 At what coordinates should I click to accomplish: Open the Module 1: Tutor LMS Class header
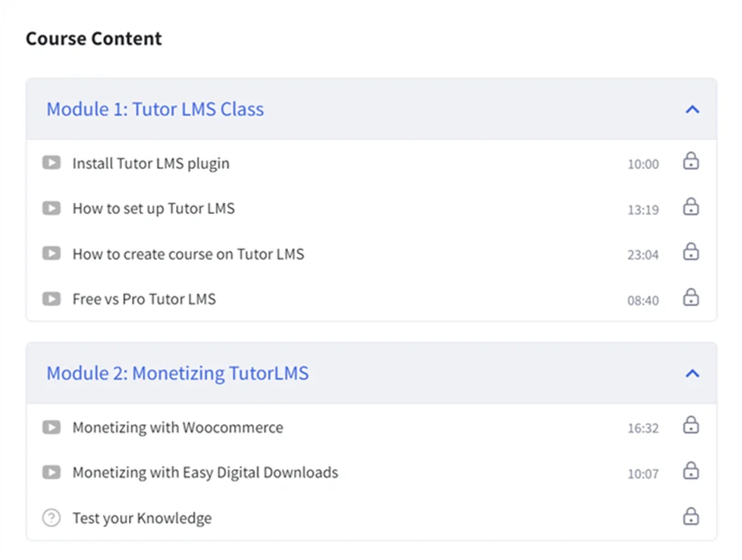coord(155,109)
